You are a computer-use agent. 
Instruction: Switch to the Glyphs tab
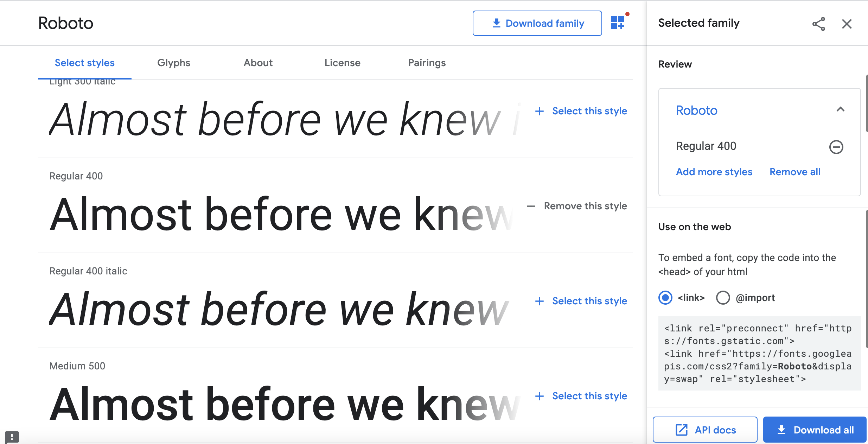coord(174,63)
